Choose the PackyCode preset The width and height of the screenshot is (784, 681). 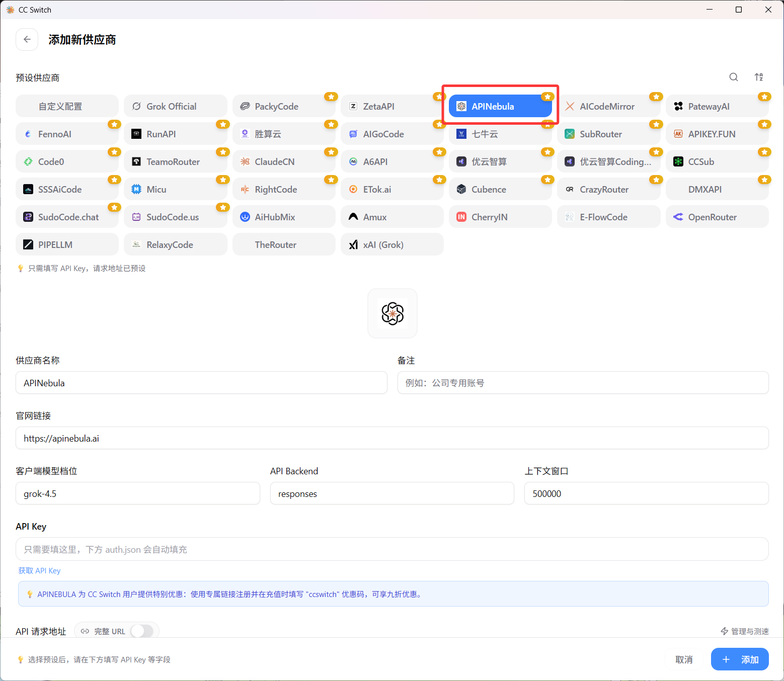coord(284,106)
